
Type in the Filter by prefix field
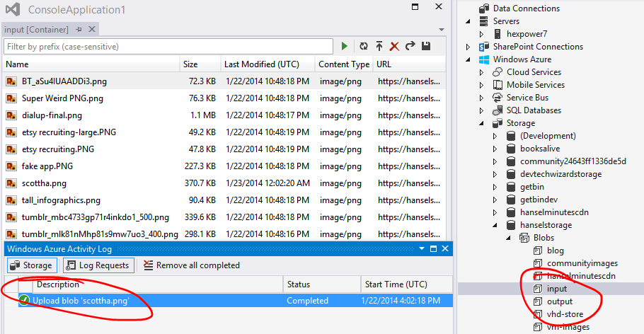168,47
